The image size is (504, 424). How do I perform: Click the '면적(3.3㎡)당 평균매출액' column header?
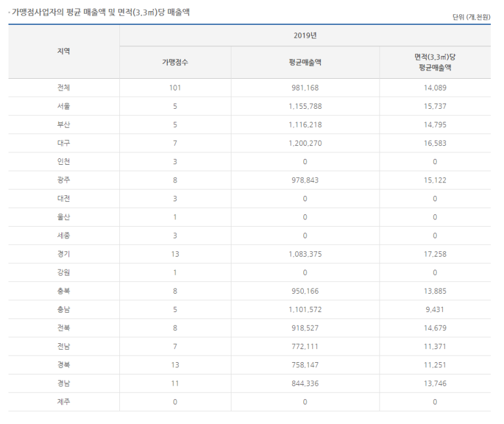435,63
